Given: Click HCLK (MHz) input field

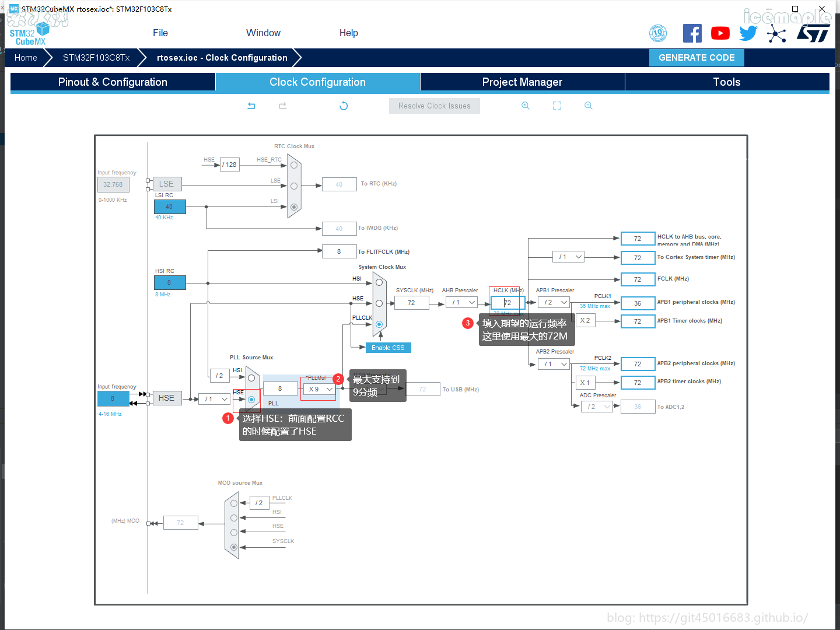Looking at the screenshot, I should (x=508, y=303).
